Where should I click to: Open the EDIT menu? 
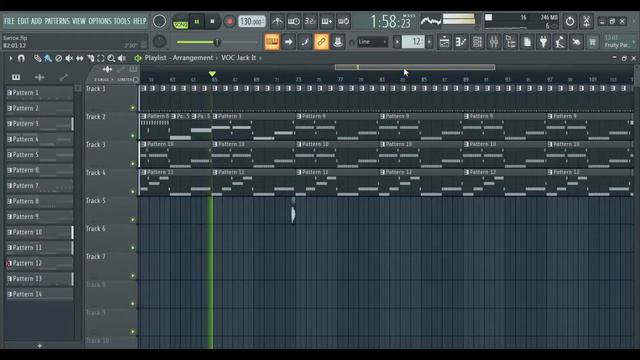point(23,21)
